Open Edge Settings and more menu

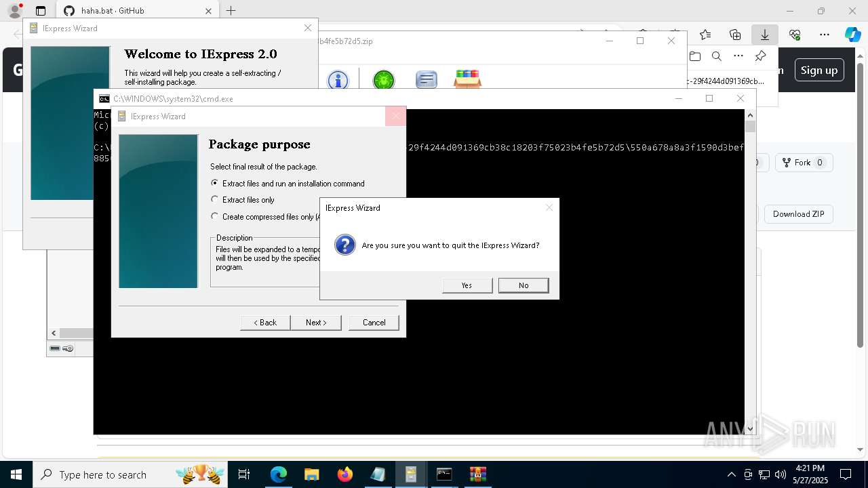pos(825,35)
